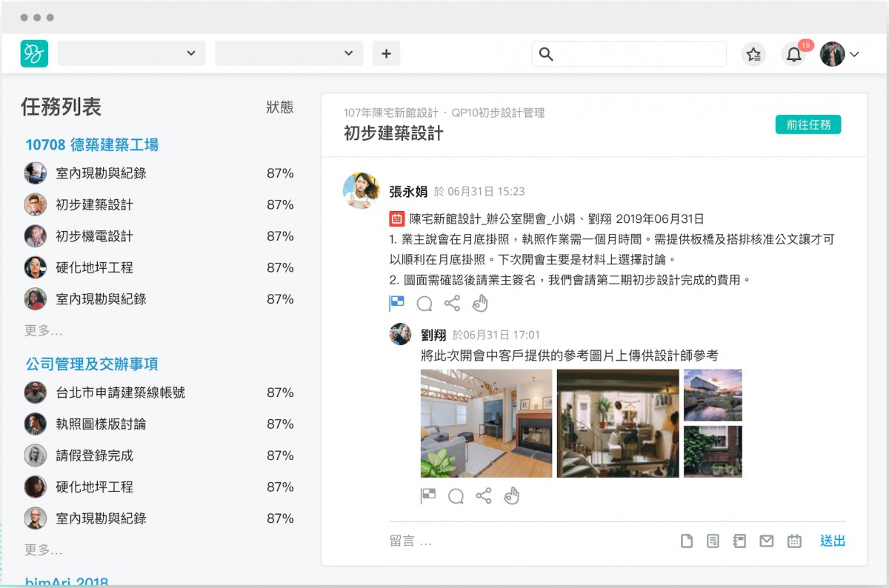Open the second dropdown in the top bar
This screenshot has width=889, height=588.
pos(289,53)
